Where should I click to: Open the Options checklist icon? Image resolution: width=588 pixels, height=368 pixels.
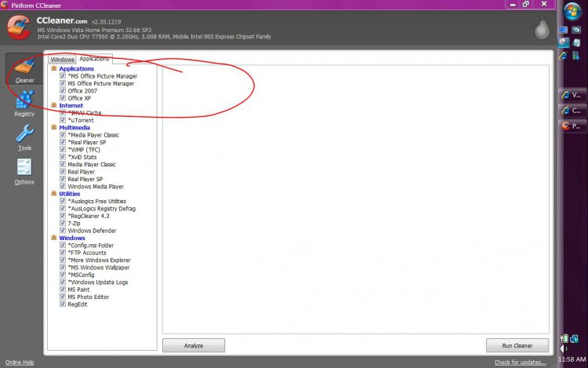pos(24,167)
